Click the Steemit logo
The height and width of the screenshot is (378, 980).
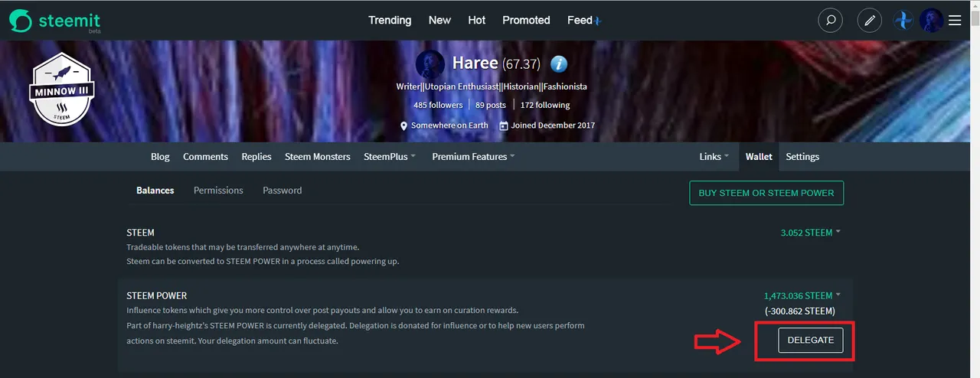pyautogui.click(x=54, y=21)
